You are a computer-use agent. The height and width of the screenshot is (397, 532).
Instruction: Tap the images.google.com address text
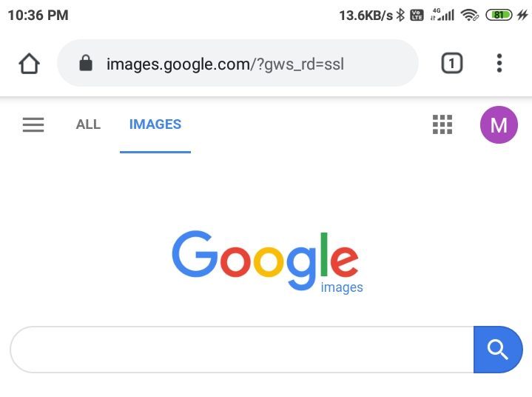click(x=225, y=64)
